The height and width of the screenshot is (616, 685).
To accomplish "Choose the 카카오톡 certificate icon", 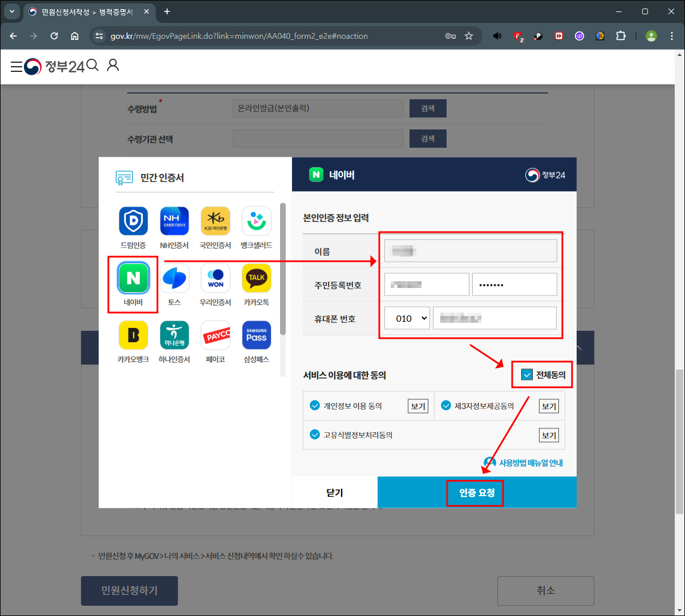I will [257, 278].
